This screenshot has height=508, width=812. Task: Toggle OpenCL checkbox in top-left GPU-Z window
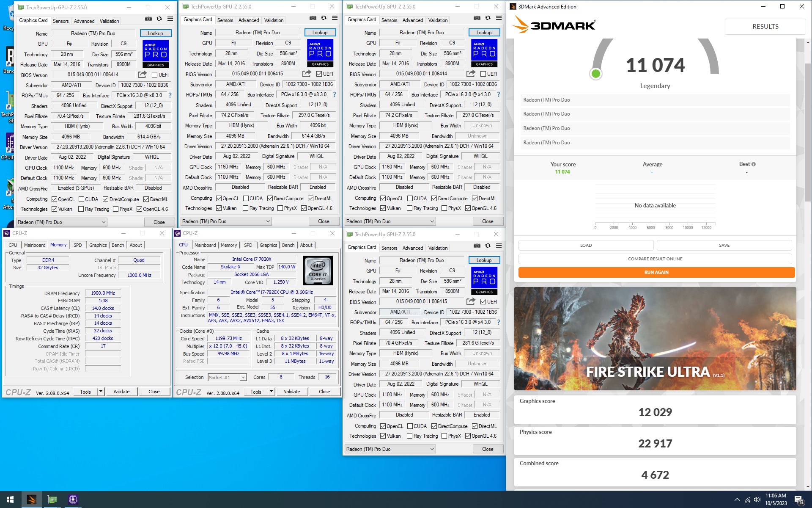[x=54, y=199]
